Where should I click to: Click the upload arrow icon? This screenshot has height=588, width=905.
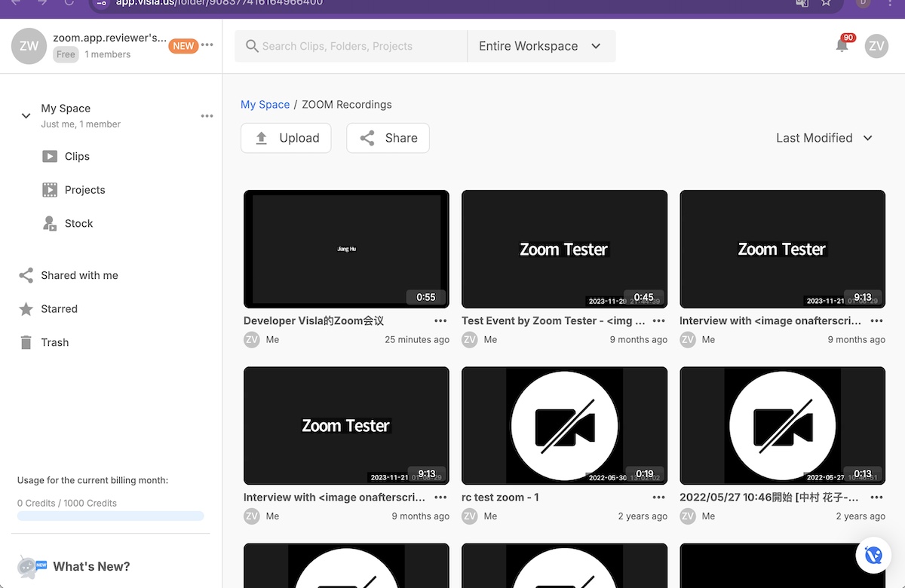point(262,138)
